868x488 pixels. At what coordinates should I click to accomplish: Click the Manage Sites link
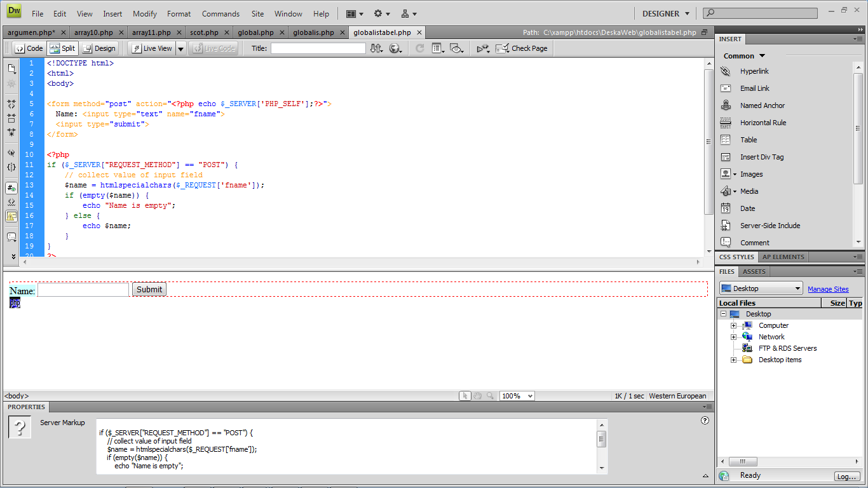(x=828, y=289)
